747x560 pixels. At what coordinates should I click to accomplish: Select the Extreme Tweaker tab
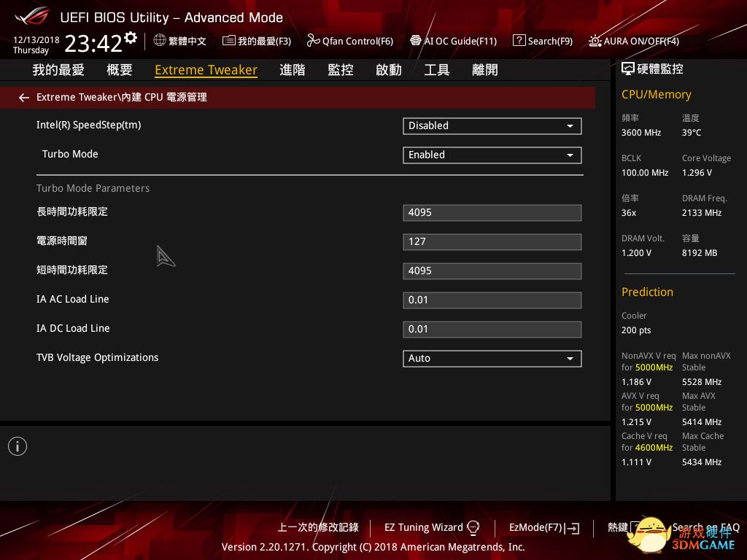click(x=206, y=70)
